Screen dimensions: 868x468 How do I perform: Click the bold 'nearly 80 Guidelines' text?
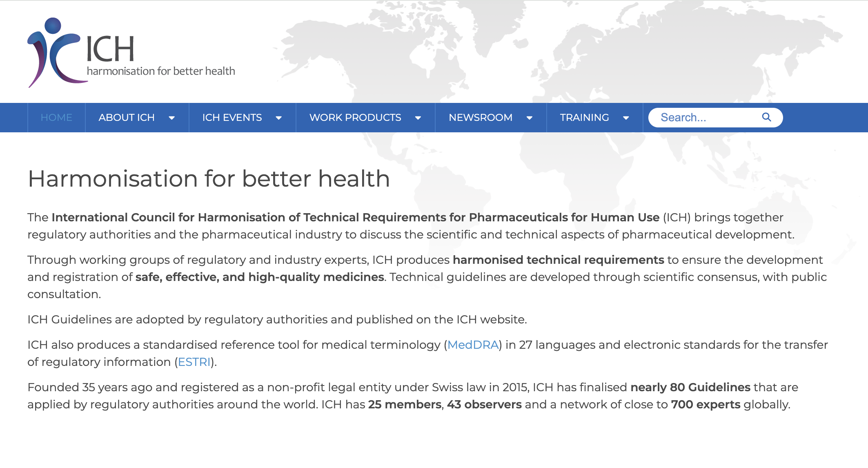click(x=690, y=387)
